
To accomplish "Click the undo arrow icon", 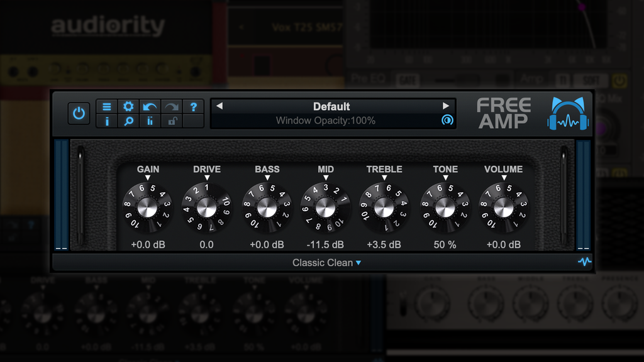I will (x=150, y=107).
